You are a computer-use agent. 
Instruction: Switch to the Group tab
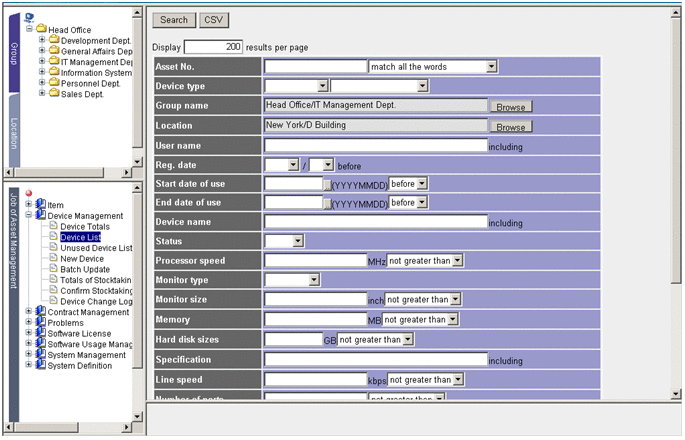pos(13,50)
